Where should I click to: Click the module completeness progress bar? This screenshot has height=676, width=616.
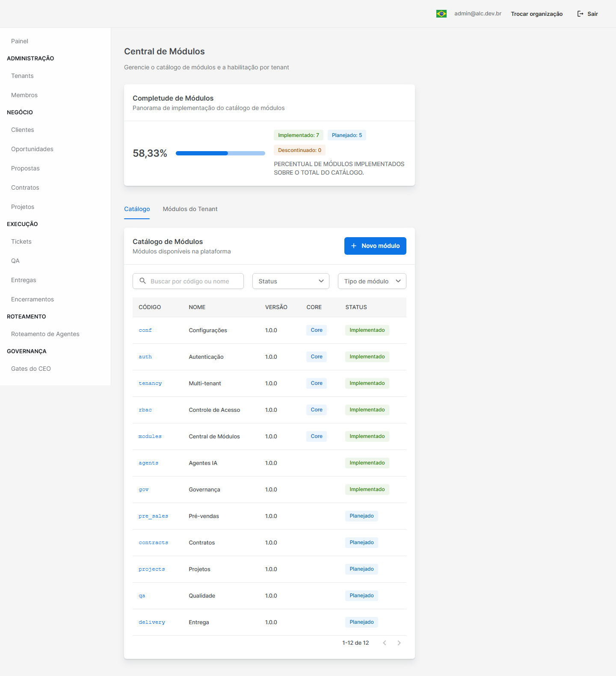[220, 153]
